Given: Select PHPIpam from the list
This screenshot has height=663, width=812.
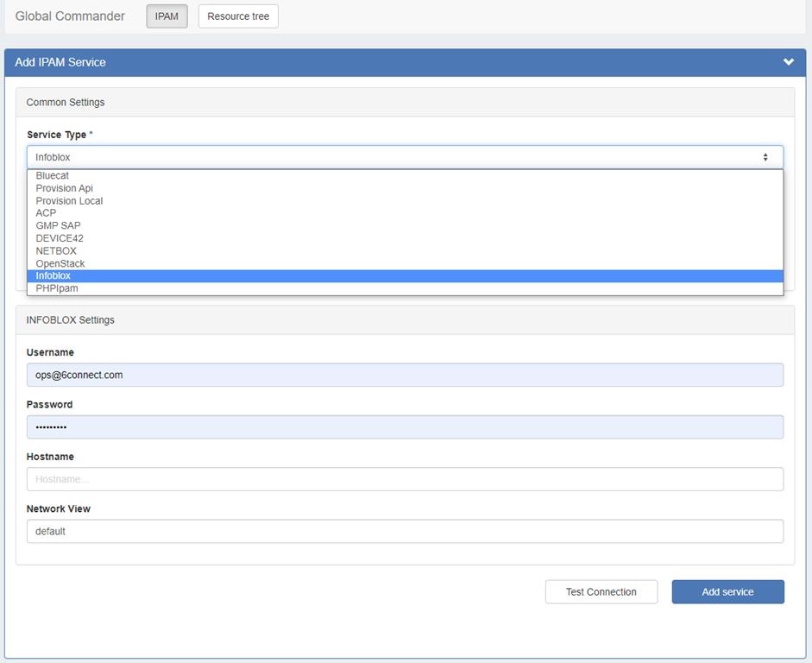Looking at the screenshot, I should coord(57,288).
